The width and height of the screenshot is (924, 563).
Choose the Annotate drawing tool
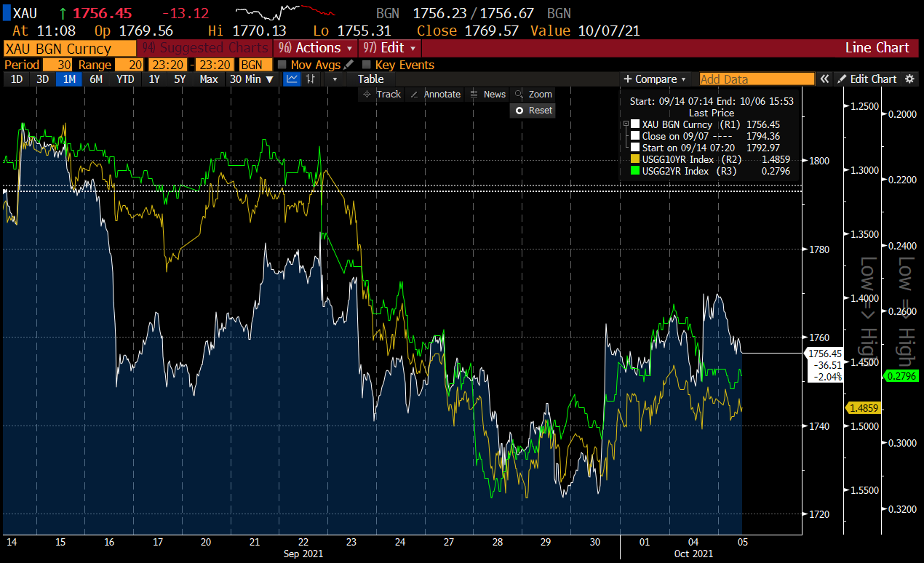click(x=435, y=94)
